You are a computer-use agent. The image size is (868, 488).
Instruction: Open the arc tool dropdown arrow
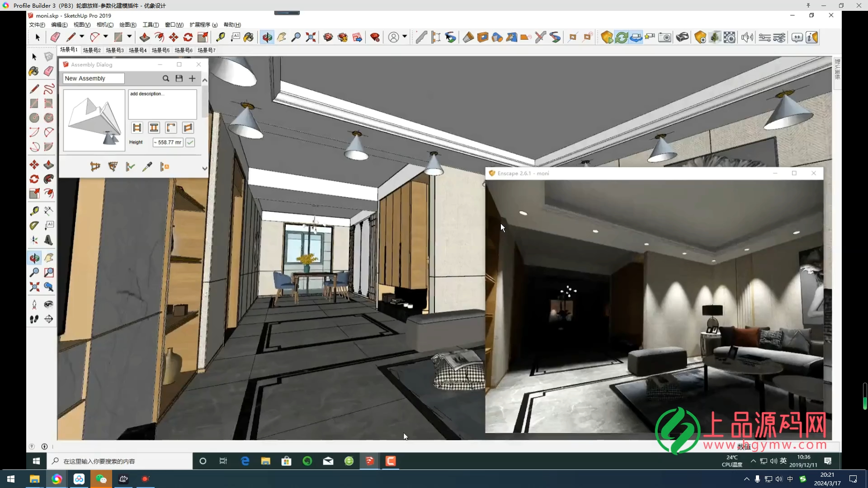pyautogui.click(x=106, y=37)
